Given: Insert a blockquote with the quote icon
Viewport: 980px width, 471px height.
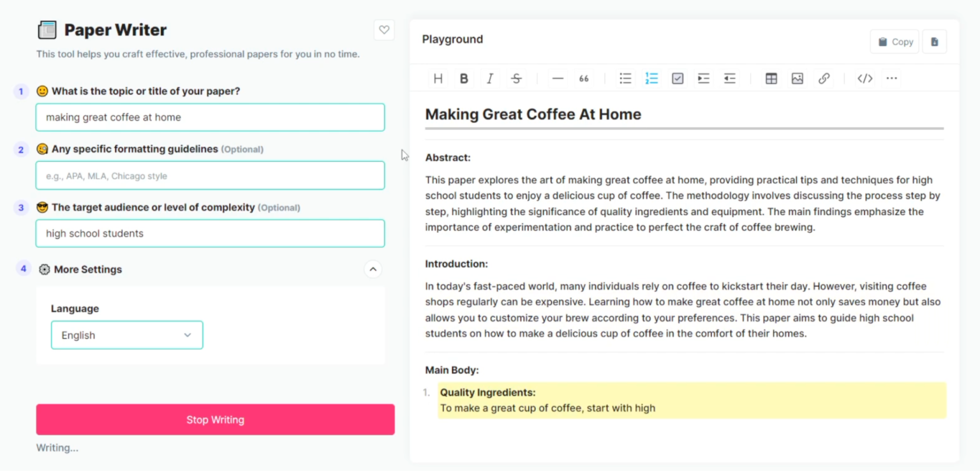Looking at the screenshot, I should [583, 78].
